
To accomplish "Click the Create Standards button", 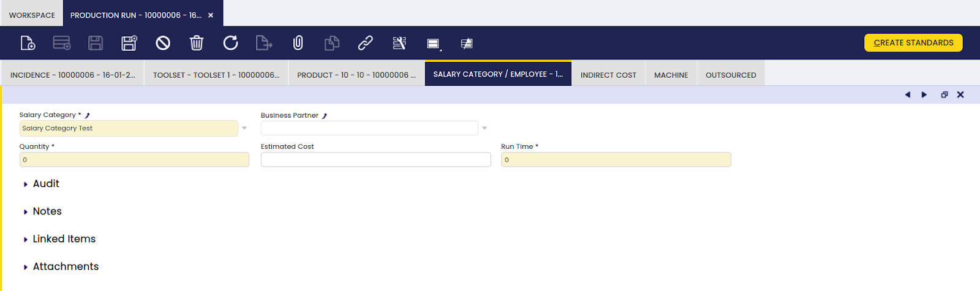I will pyautogui.click(x=913, y=43).
